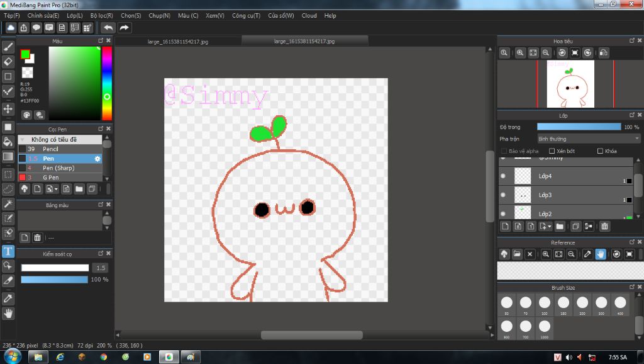
Task: Toggle the Bảo vệ alpha checkbox
Action: coord(504,151)
